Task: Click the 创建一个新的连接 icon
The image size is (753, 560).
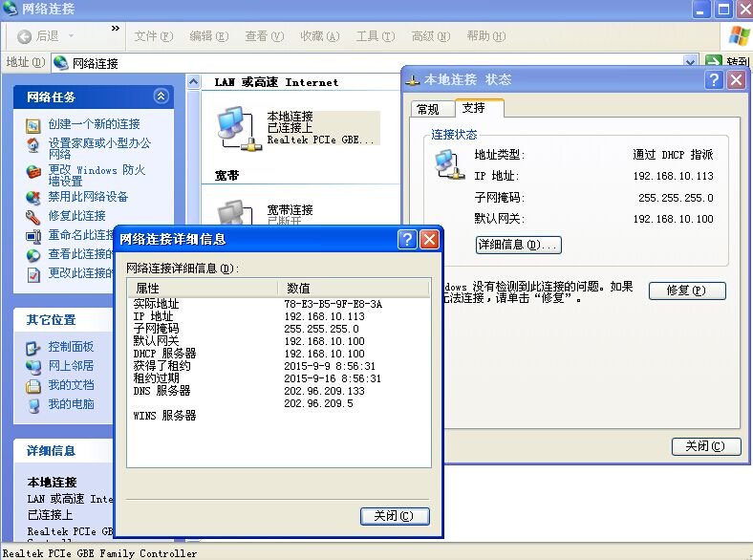Action: coord(32,125)
